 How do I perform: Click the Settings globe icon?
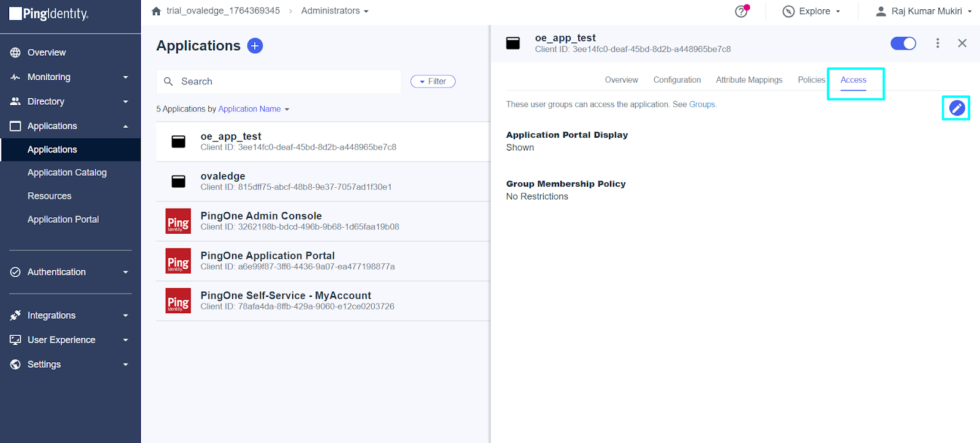pos(15,365)
